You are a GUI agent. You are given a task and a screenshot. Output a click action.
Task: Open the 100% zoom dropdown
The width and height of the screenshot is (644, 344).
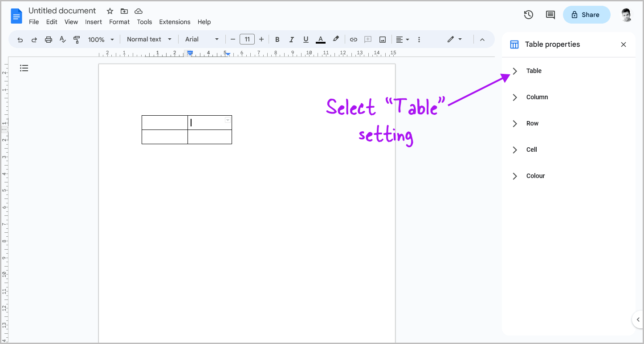pyautogui.click(x=101, y=40)
